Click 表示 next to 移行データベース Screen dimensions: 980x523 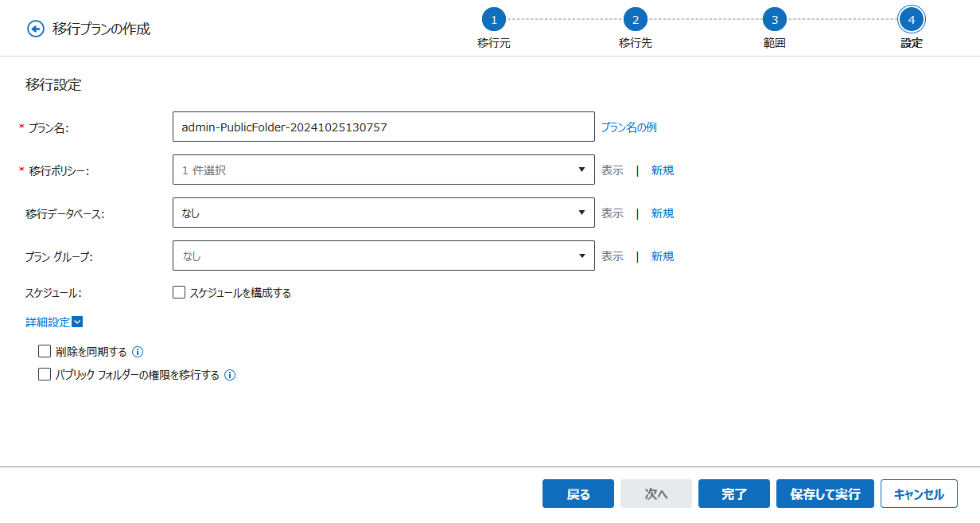coord(612,213)
